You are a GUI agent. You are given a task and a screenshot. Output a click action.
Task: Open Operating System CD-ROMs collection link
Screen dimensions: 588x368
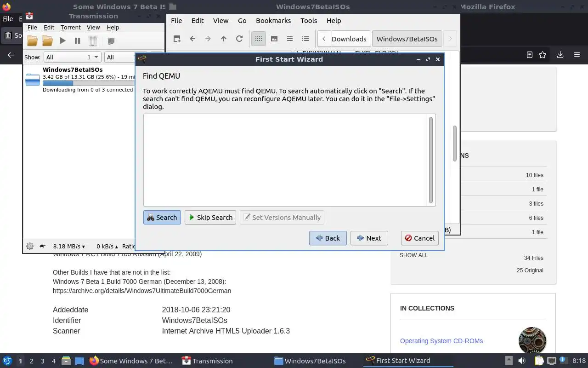(x=441, y=341)
